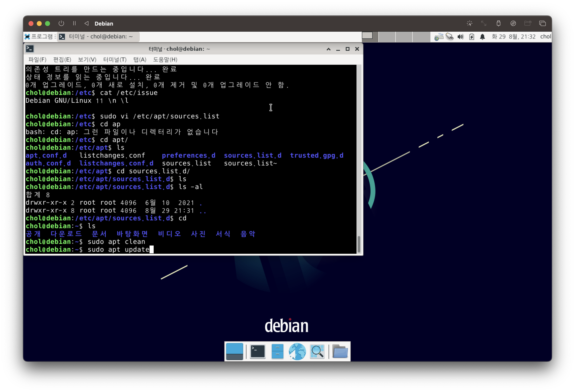Screen dimensions: 575x392
Task: Click the volume speaker tray icon
Action: [460, 37]
